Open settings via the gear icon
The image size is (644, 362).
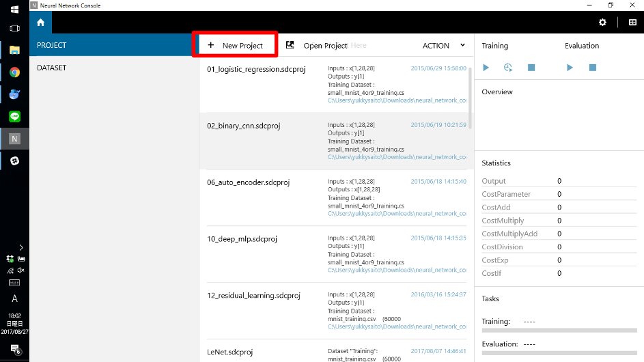[x=602, y=23]
